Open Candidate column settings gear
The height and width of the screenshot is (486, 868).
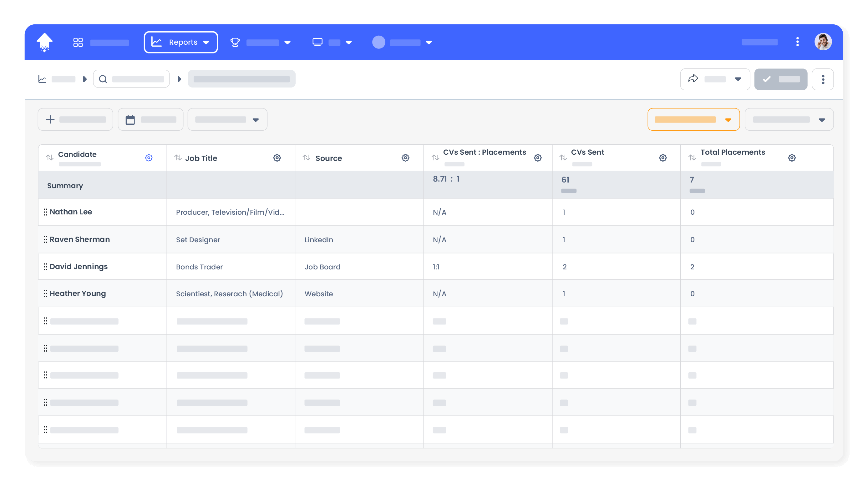pos(148,157)
